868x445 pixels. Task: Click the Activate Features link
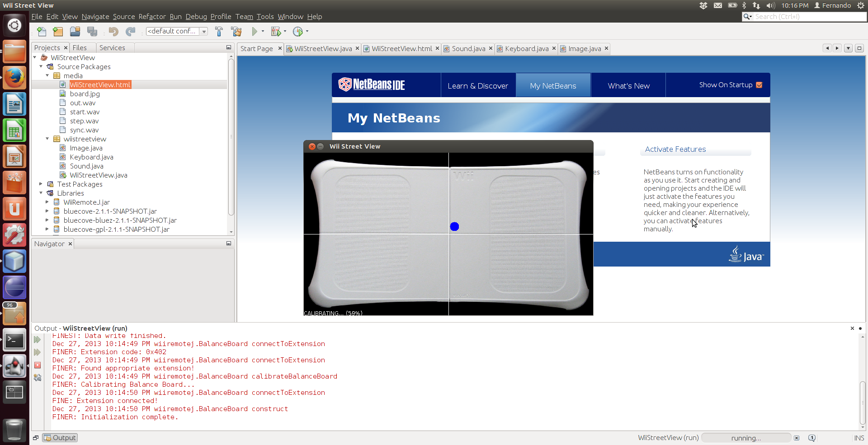click(x=675, y=149)
